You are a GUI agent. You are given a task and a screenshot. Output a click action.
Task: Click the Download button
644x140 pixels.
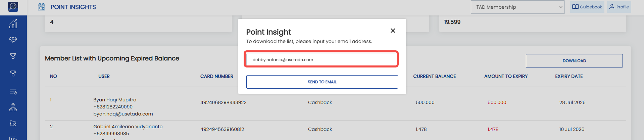(x=574, y=61)
